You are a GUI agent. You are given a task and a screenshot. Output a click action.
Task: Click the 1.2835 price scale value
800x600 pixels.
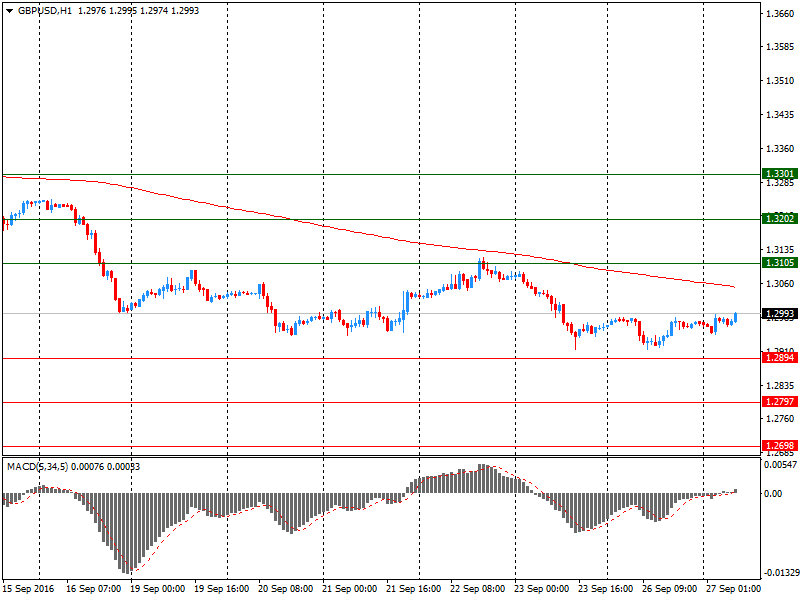[780, 385]
